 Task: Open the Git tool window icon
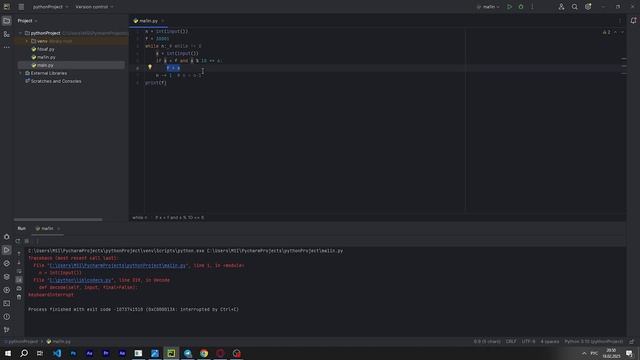(x=7, y=330)
